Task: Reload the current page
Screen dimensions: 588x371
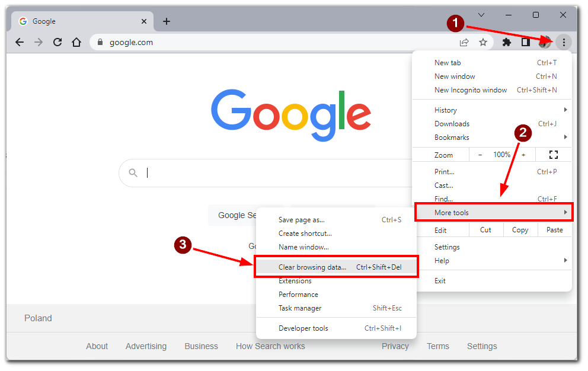Action: coord(57,42)
